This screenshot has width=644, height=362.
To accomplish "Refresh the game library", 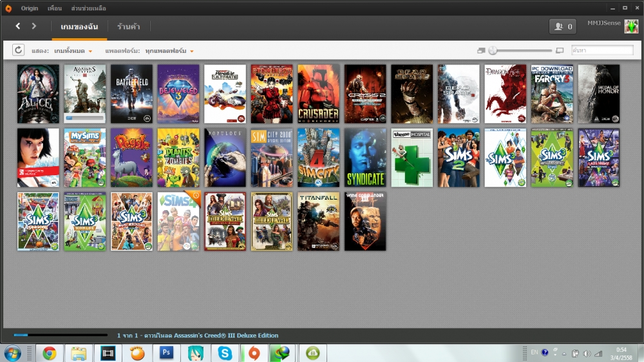I will tap(18, 50).
